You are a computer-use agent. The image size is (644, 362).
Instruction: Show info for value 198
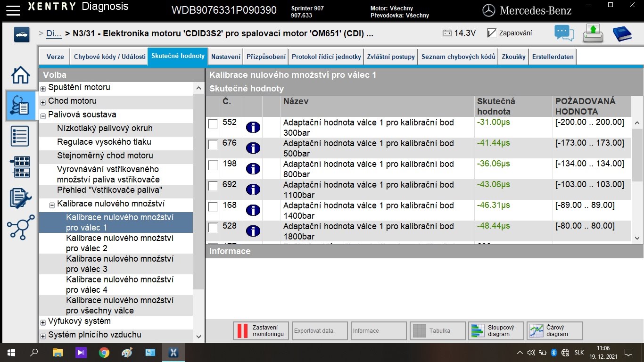[253, 169]
